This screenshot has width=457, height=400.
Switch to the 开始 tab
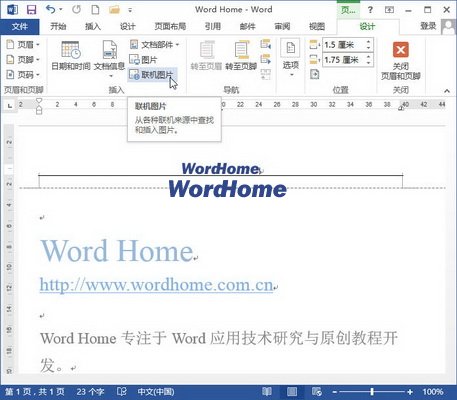[x=58, y=26]
